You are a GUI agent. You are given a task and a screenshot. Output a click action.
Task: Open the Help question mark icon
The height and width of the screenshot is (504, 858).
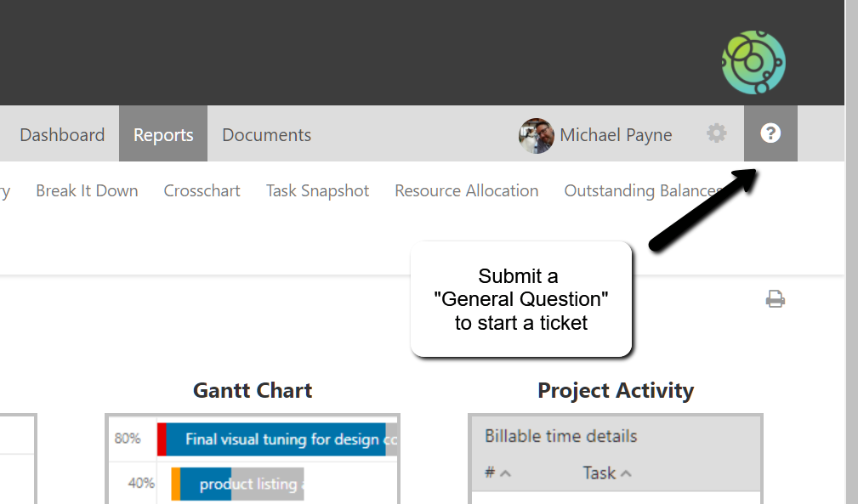coord(770,133)
